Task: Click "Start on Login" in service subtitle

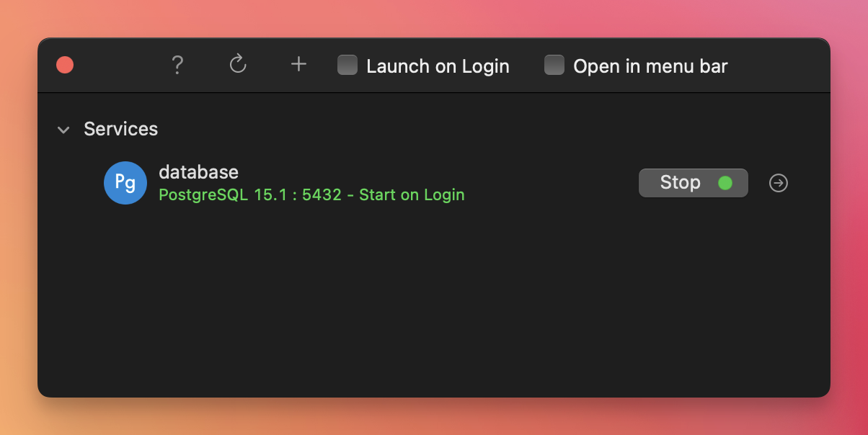Action: [x=412, y=195]
